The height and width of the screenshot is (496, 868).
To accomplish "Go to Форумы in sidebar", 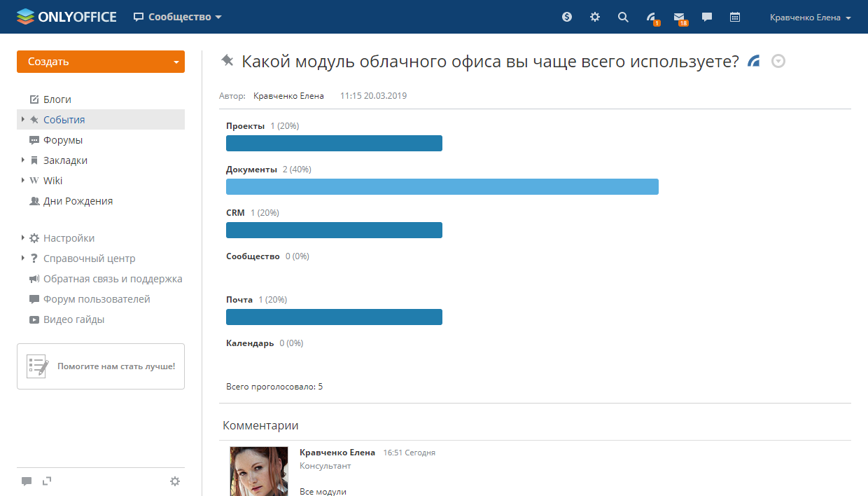I will [62, 140].
